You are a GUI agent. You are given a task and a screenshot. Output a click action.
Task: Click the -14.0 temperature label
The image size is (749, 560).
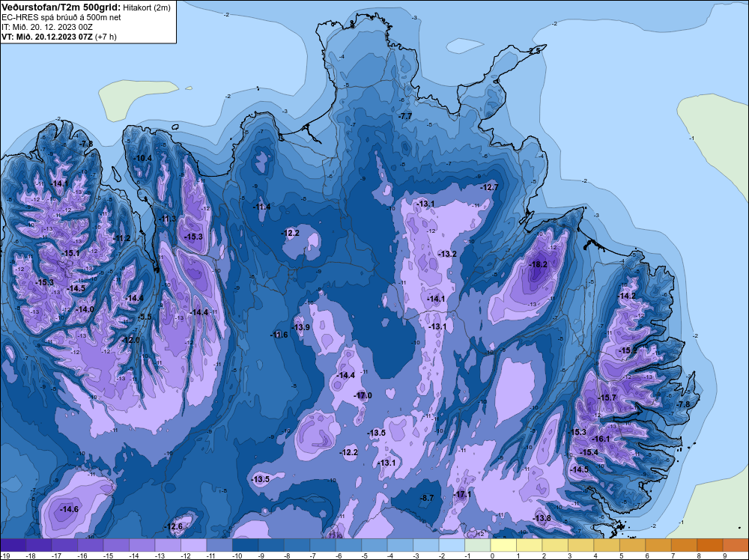point(85,309)
